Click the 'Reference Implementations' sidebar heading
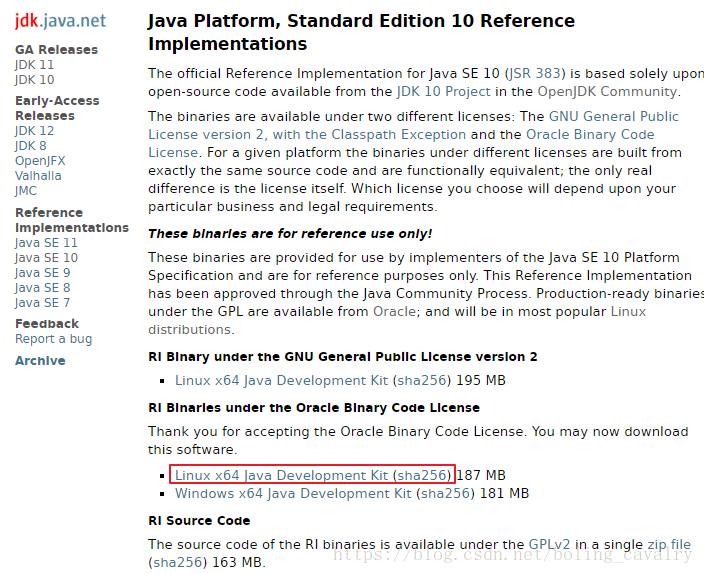The image size is (704, 574). [72, 220]
